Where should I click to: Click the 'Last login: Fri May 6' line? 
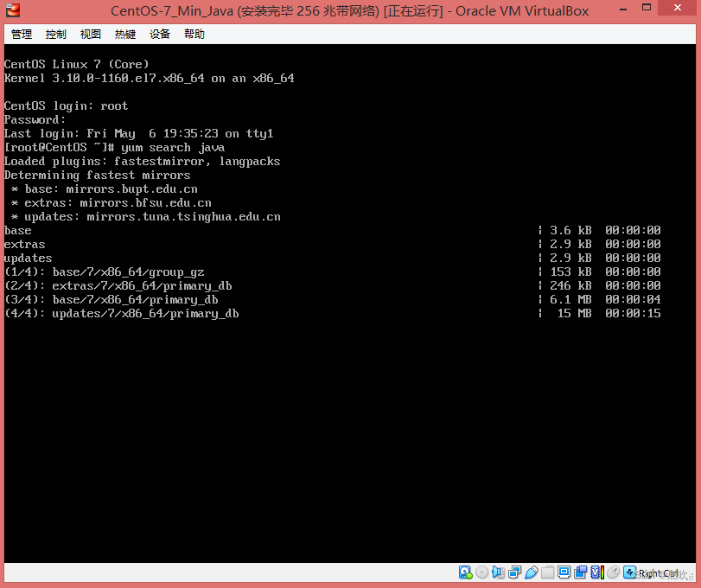point(138,134)
